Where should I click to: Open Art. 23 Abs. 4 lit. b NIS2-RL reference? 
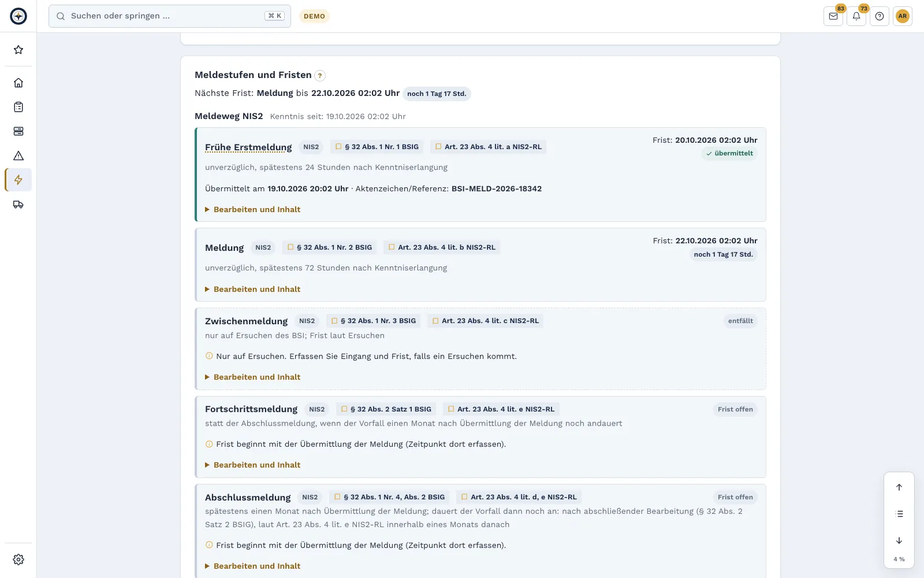tap(442, 247)
